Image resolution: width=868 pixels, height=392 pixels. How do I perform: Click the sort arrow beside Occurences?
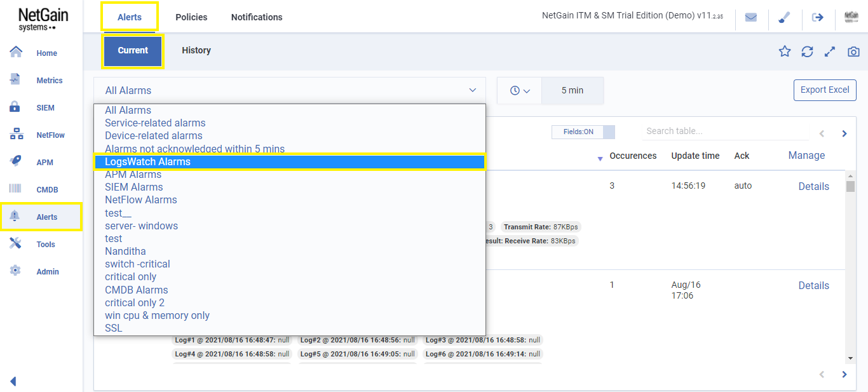(x=600, y=159)
